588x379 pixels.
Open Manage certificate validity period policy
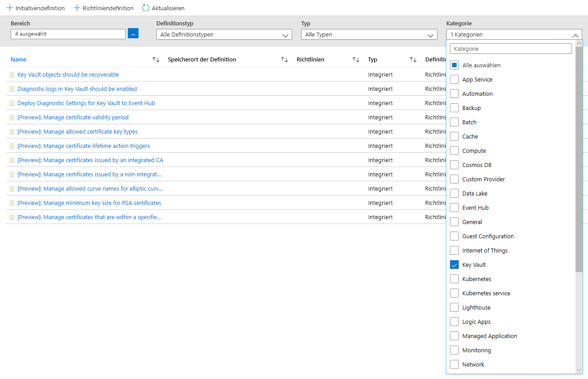click(73, 118)
